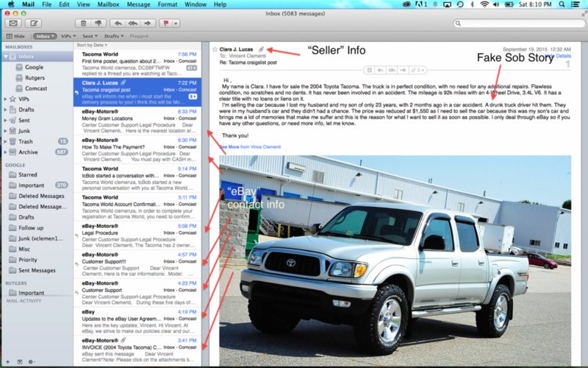This screenshot has height=368, width=588.
Task: Click the Time Machine menu bar icon
Action: pyautogui.click(x=460, y=4)
